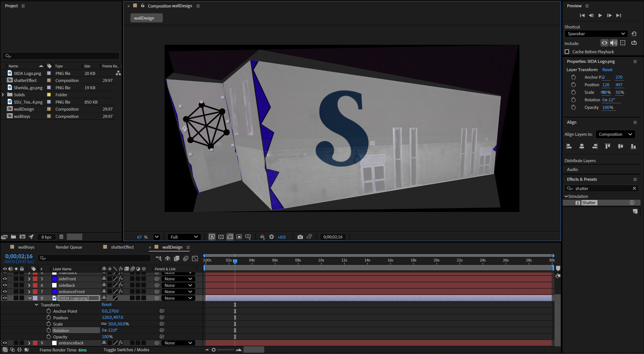This screenshot has width=644, height=354.
Task: Toggle the transparency grid checkerboard icon
Action: 221,237
